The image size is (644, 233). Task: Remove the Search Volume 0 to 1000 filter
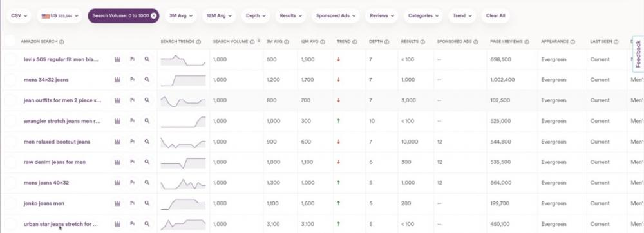pyautogui.click(x=154, y=15)
